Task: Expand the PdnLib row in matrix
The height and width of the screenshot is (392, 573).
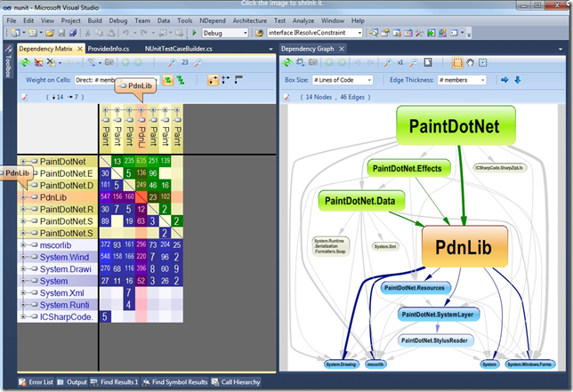Action: 22,197
